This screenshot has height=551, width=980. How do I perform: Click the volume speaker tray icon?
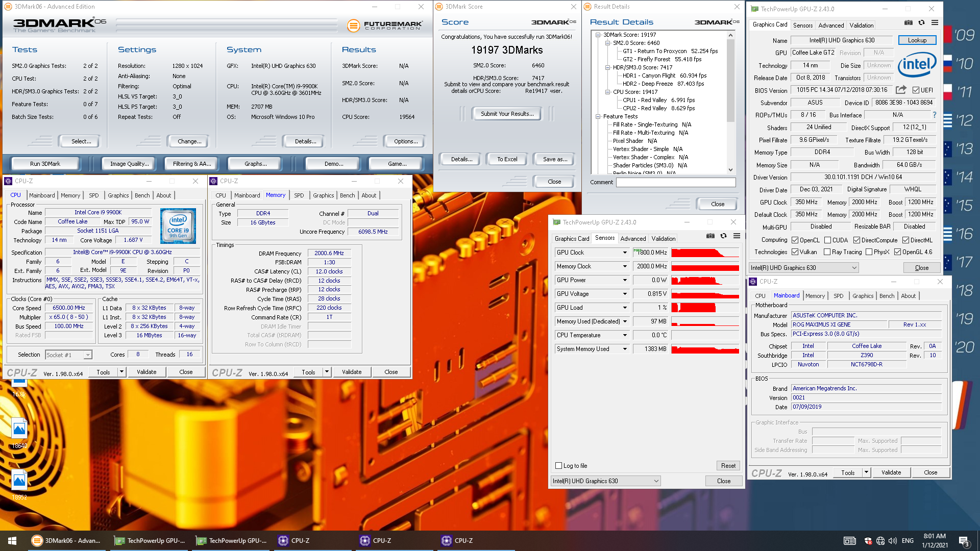[892, 541]
